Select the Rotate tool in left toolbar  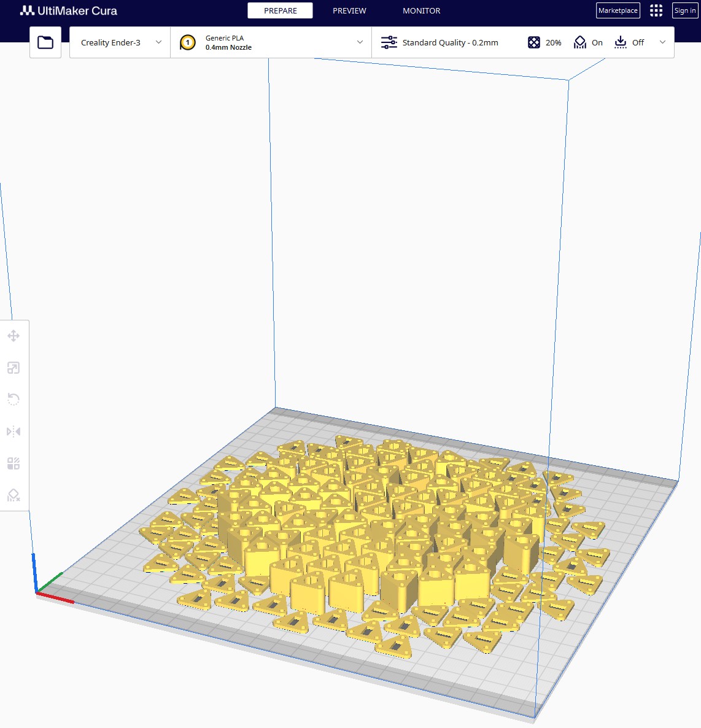14,400
